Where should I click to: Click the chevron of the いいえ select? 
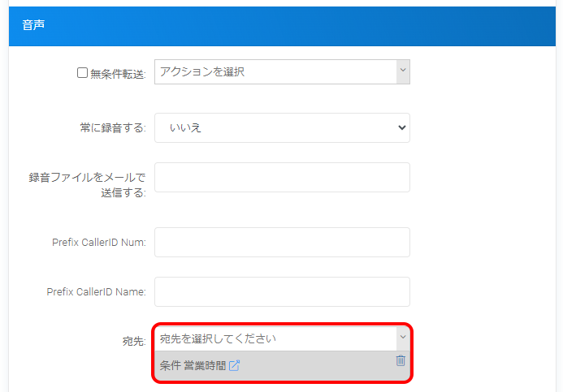tap(401, 127)
